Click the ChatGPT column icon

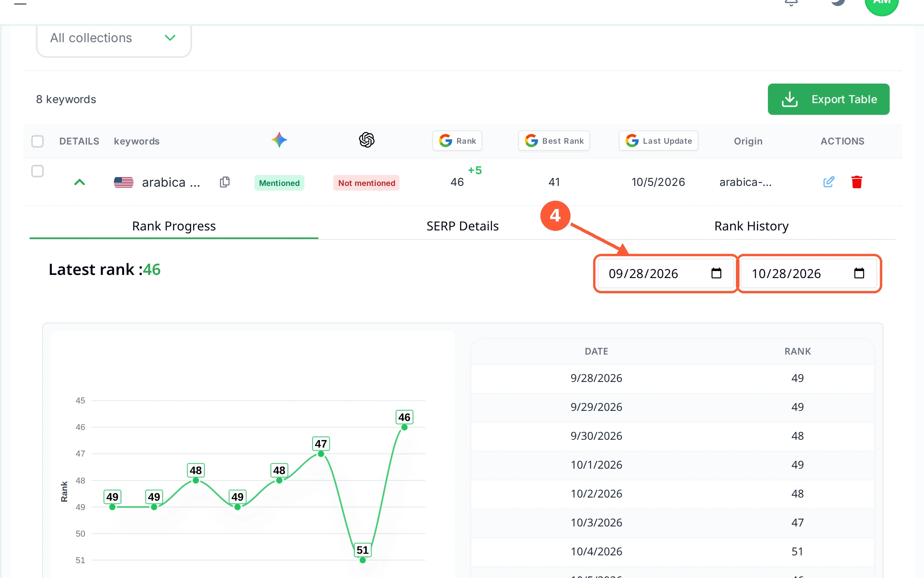pyautogui.click(x=367, y=140)
